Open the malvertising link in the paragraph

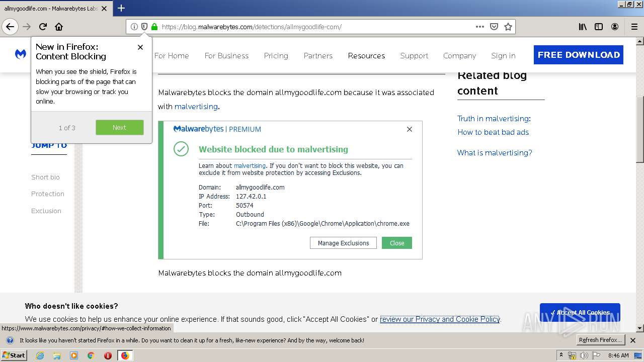click(x=196, y=107)
